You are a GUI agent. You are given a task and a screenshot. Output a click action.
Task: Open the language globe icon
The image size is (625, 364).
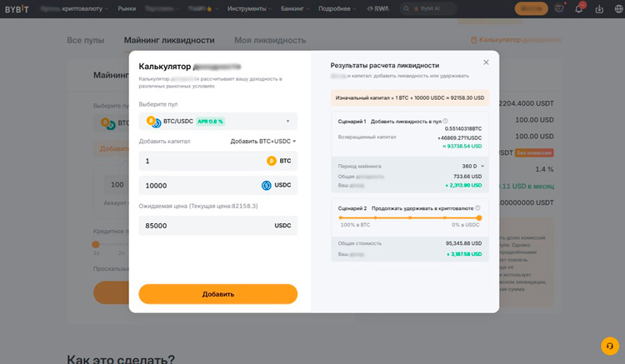[618, 9]
